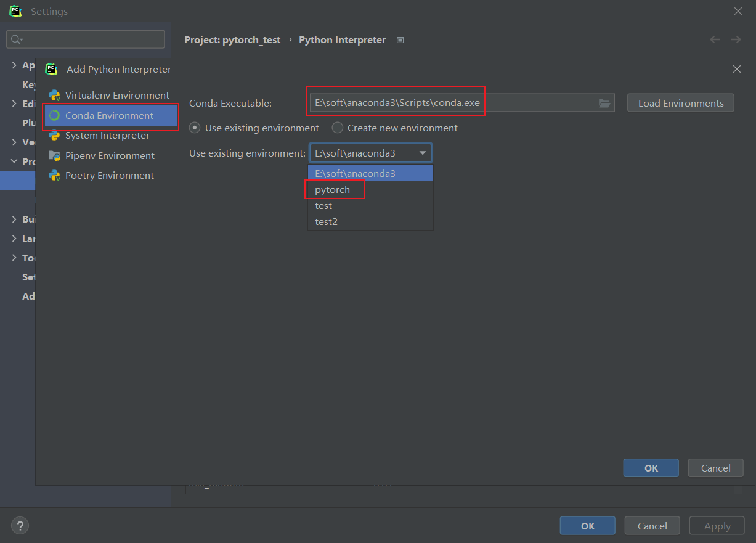Select System Interpreter option
Screen dimensions: 756x543
(x=111, y=136)
